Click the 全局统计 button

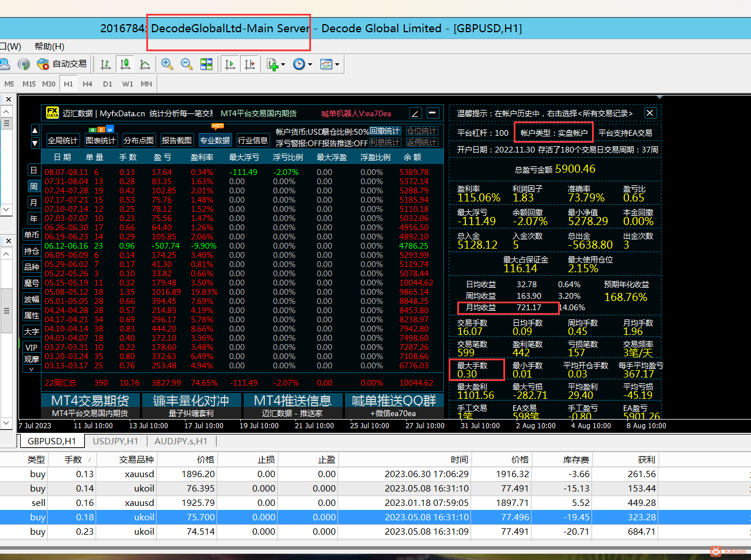click(63, 140)
